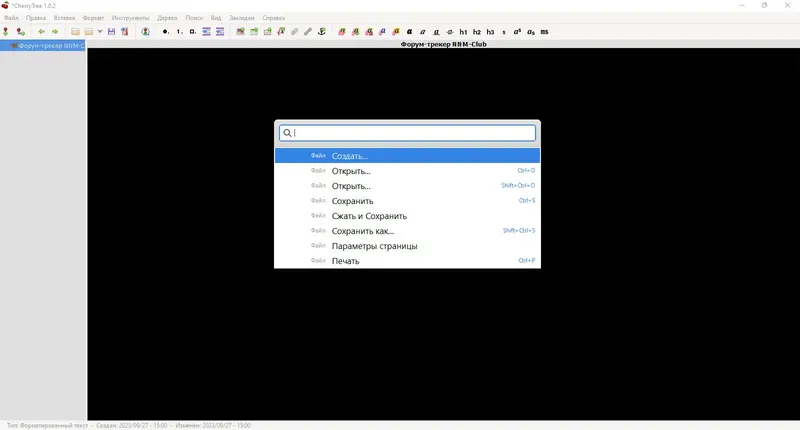This screenshot has width=800, height=430.
Task: Toggle monospace 'ms' formatting
Action: pyautogui.click(x=544, y=32)
